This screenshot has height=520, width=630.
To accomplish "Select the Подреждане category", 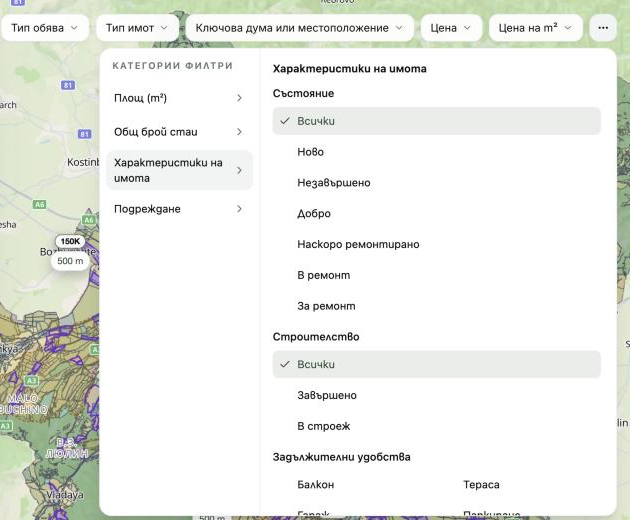I will 179,209.
